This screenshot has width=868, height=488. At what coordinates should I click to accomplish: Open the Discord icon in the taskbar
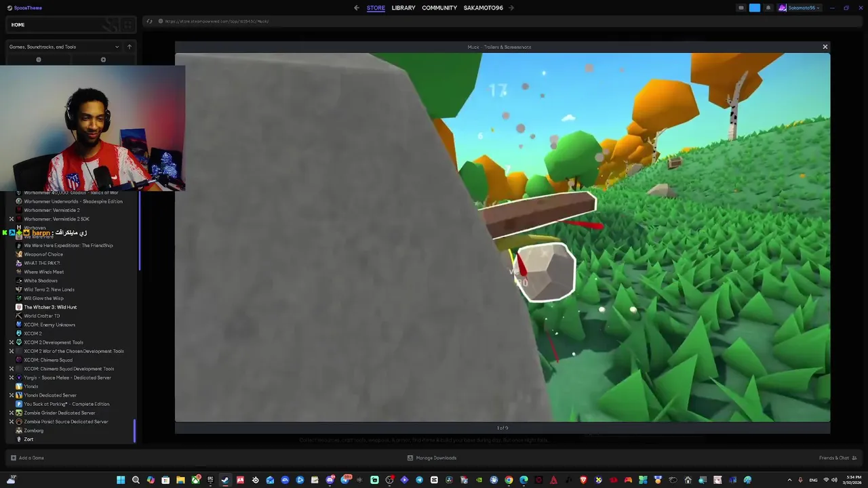point(330,480)
